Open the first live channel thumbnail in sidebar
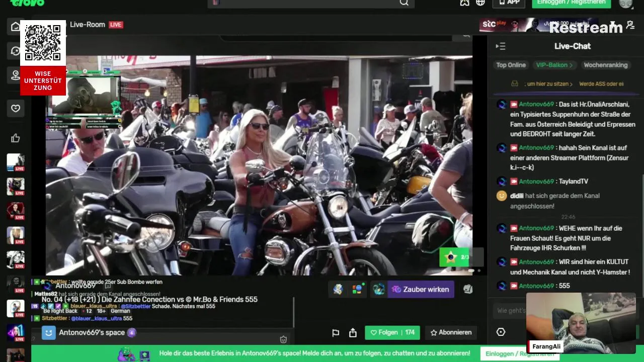 pos(15,162)
